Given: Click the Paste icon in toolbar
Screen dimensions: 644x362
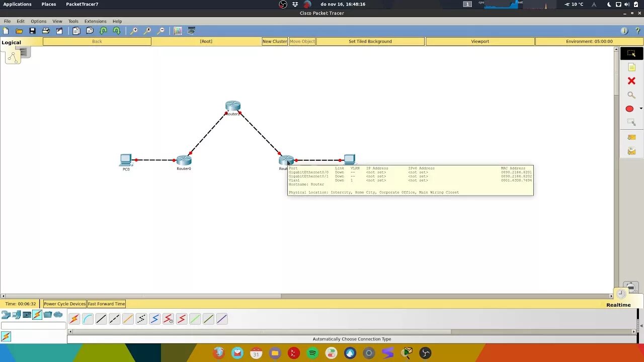Looking at the screenshot, I should click(x=90, y=31).
